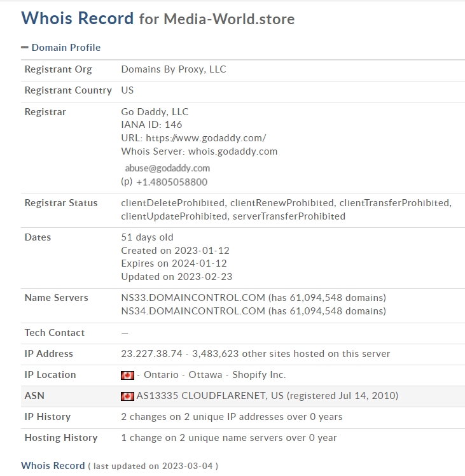Click 'Expires on 2024-01-12' date
The image size is (465, 476).
tap(174, 263)
